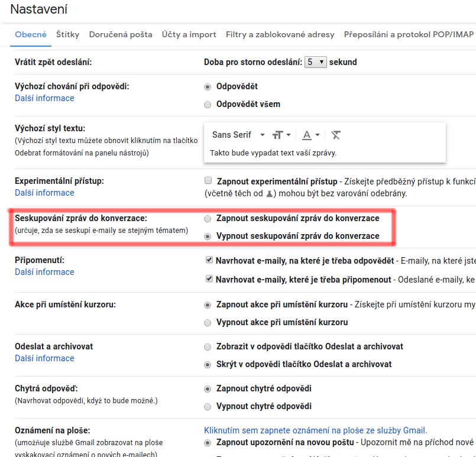Select Vypnout chytré odpovědi option

(208, 407)
